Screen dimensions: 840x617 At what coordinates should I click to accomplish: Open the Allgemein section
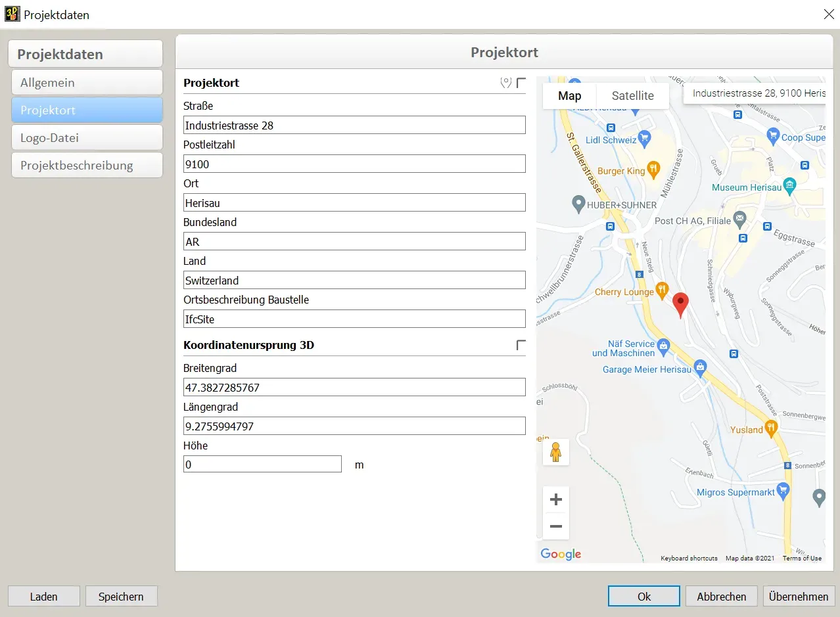[x=86, y=83]
